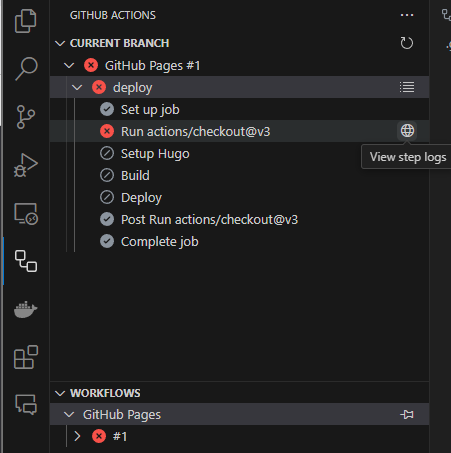The image size is (451, 453).
Task: Select the Build step
Action: point(135,176)
